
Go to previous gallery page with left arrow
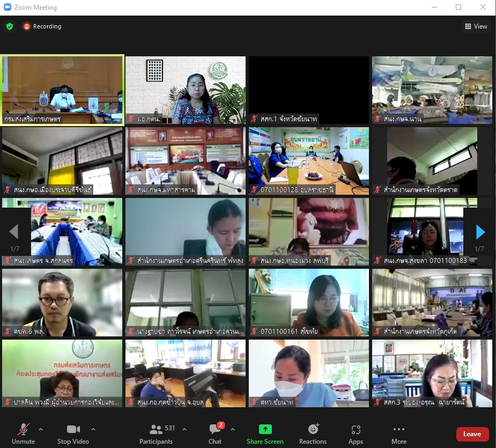pyautogui.click(x=14, y=232)
